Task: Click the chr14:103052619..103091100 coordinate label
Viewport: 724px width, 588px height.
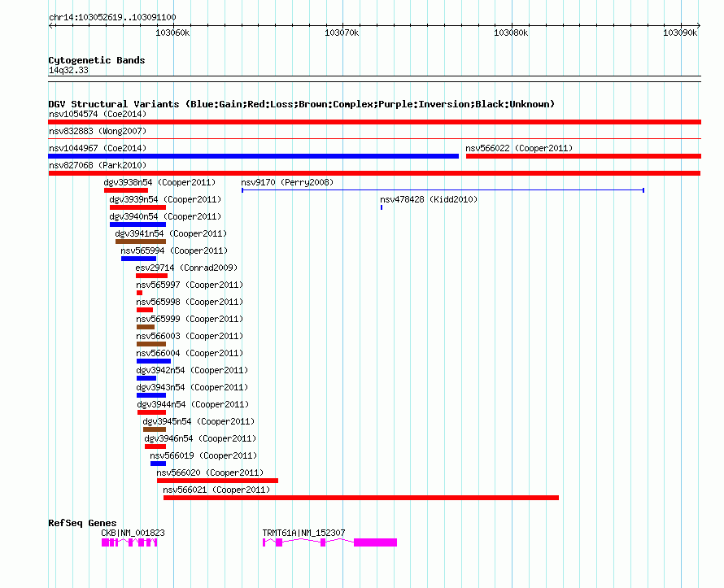Action: point(112,17)
